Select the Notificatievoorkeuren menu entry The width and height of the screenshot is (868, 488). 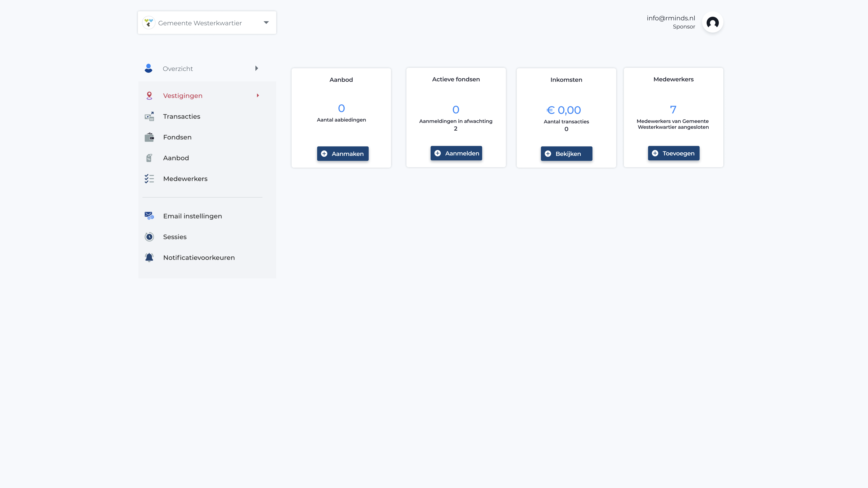199,258
